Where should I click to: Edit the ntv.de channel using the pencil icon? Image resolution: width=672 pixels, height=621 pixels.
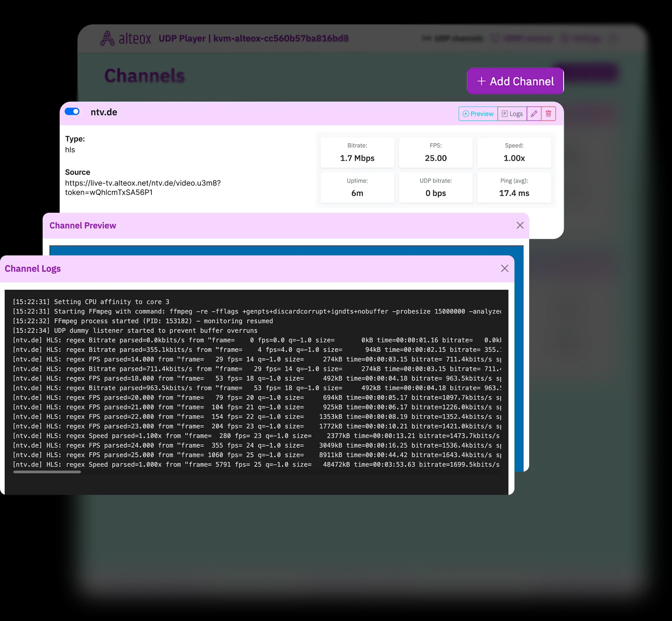534,114
